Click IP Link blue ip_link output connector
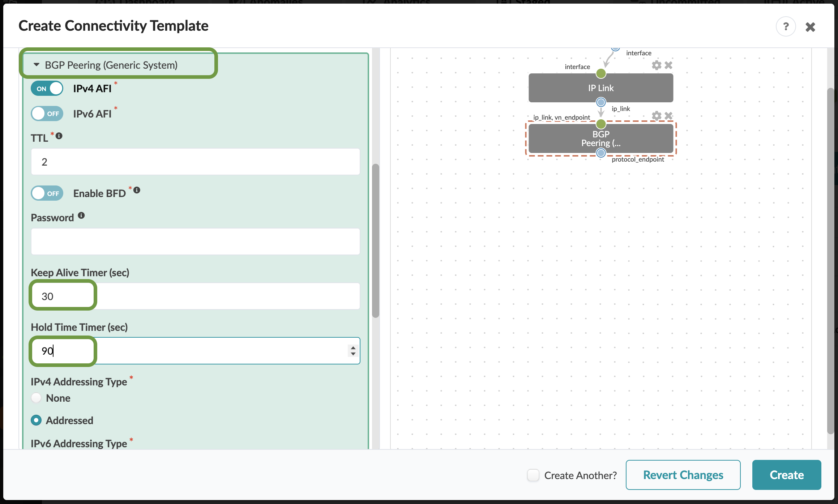The height and width of the screenshot is (504, 838). 601,102
